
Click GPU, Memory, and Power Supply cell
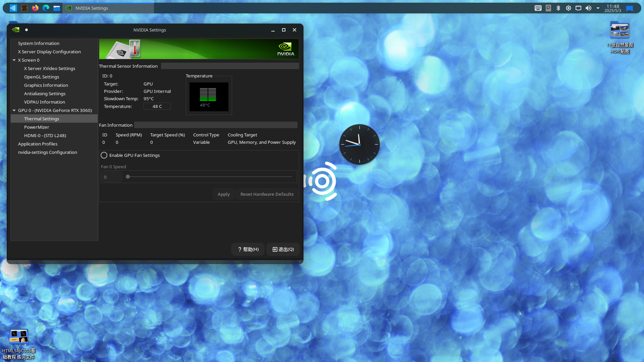tap(262, 142)
